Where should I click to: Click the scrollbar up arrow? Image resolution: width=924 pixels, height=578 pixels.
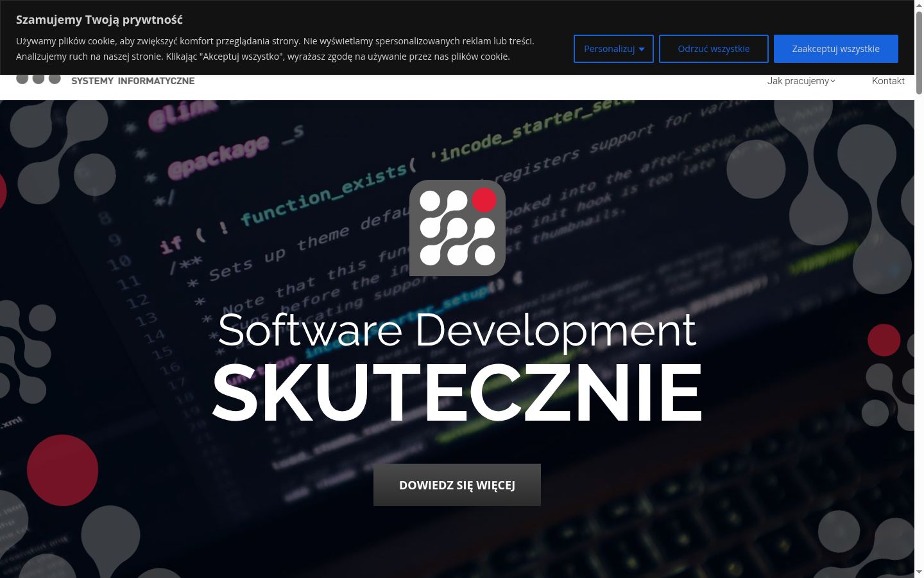(x=919, y=5)
